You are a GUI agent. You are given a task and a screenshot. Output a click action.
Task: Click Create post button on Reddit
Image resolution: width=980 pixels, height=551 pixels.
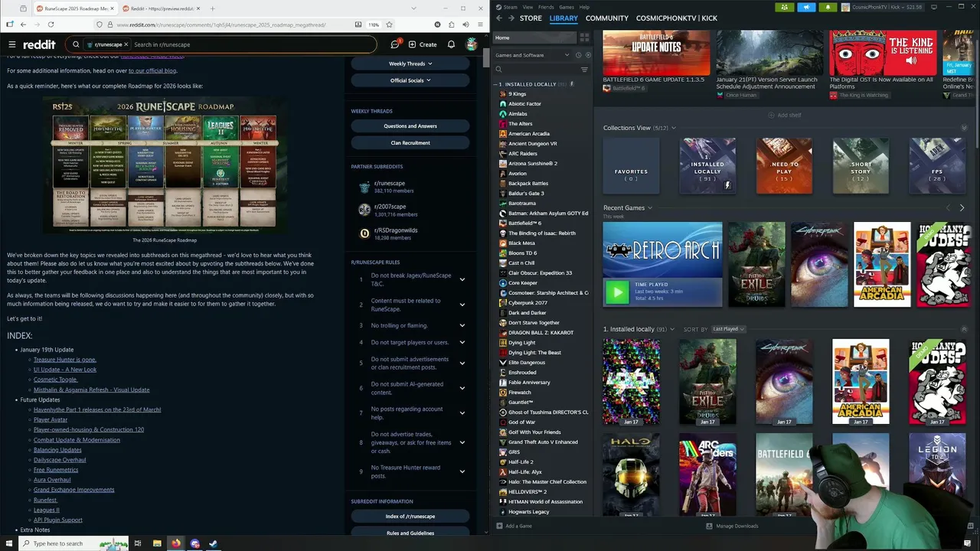423,44
